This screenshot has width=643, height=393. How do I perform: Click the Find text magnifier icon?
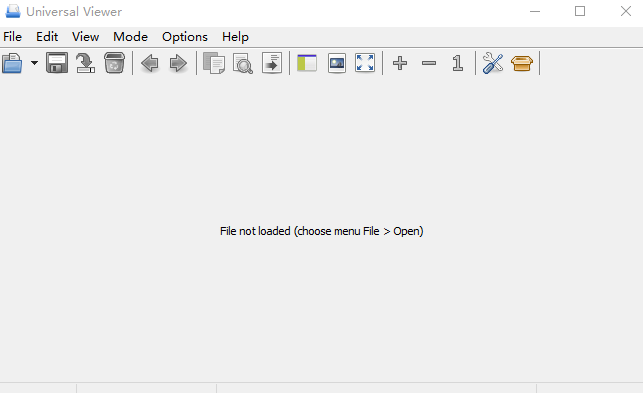243,64
